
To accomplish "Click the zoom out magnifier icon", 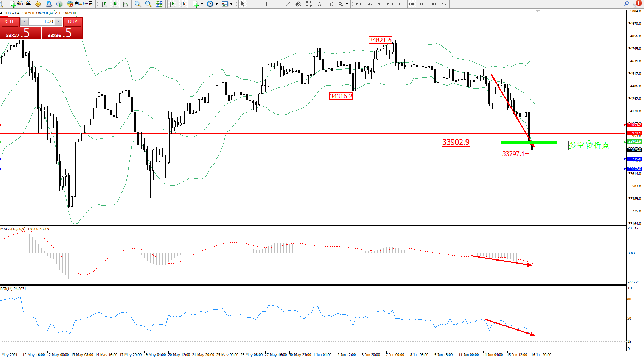I will (148, 4).
